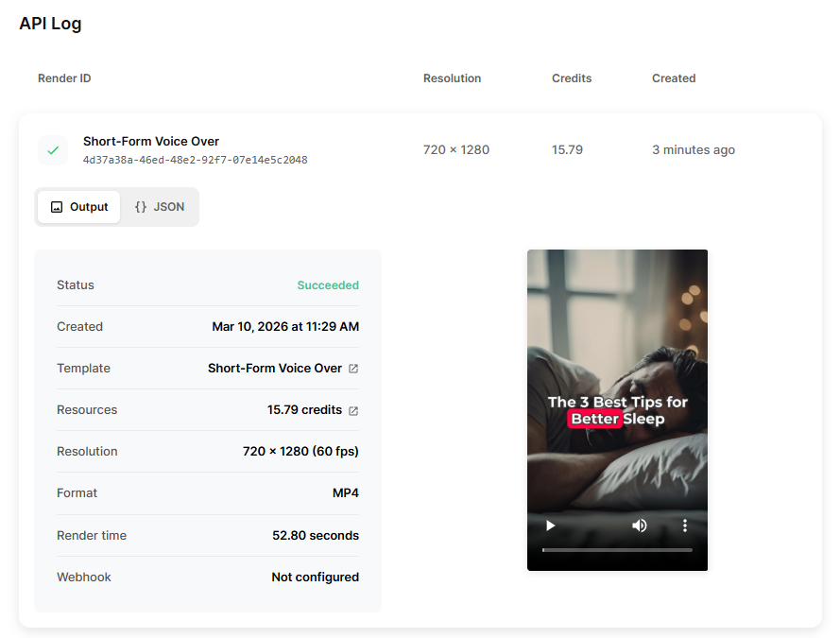840x638 pixels.
Task: Click the video title text overlay
Action: click(x=617, y=410)
